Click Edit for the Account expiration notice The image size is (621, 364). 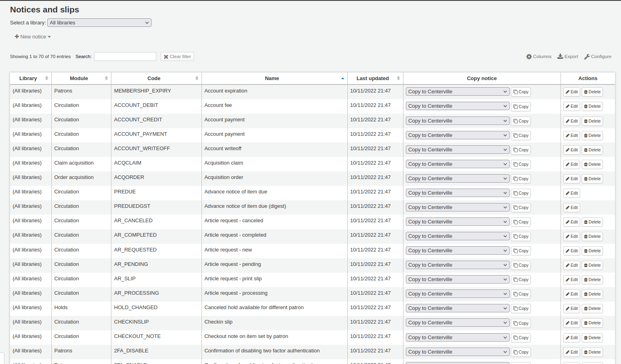(x=571, y=92)
